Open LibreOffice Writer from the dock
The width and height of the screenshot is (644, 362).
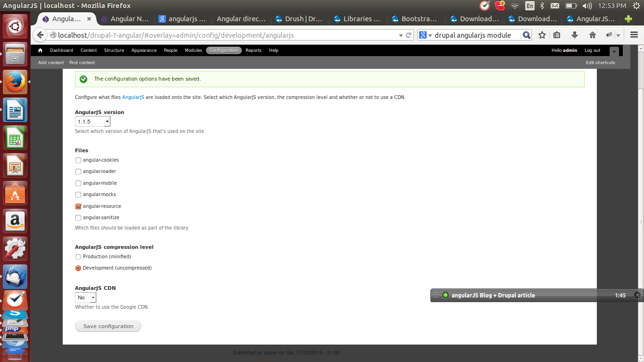(x=16, y=110)
